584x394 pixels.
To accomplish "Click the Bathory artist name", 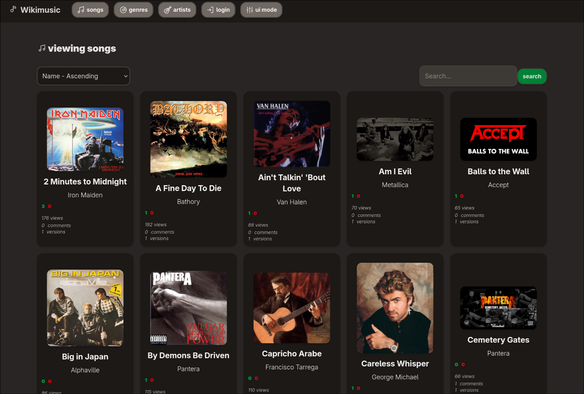I will point(188,202).
